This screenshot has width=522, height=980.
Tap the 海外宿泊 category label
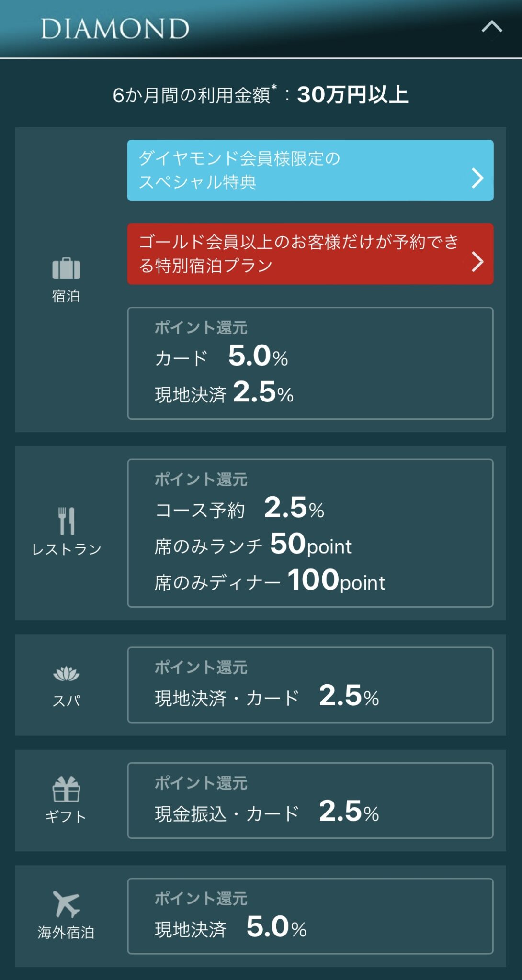[x=66, y=932]
